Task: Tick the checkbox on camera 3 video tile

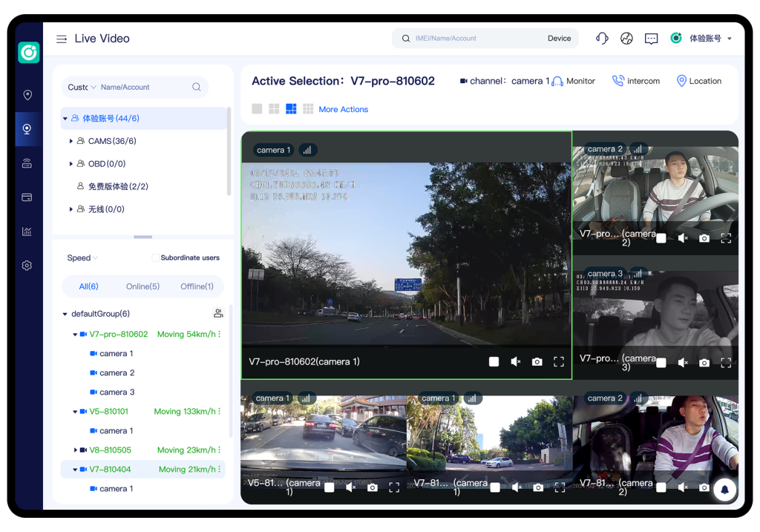Action: 660,363
